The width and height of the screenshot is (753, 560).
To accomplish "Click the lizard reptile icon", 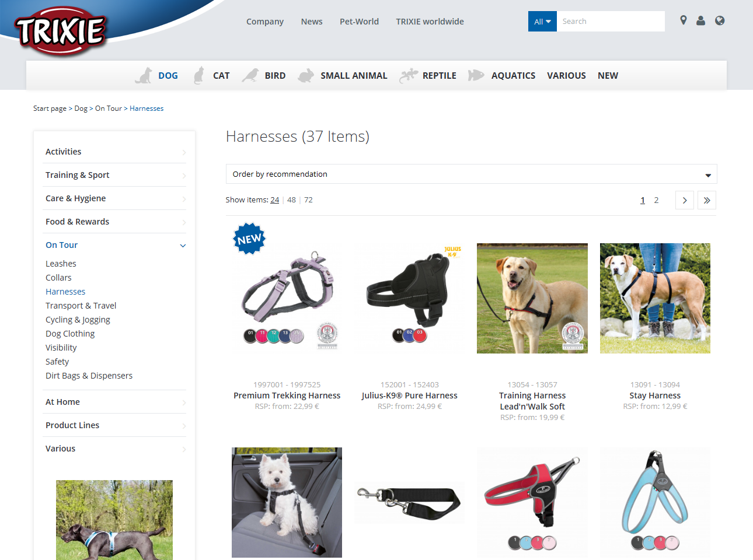I will 409,75.
